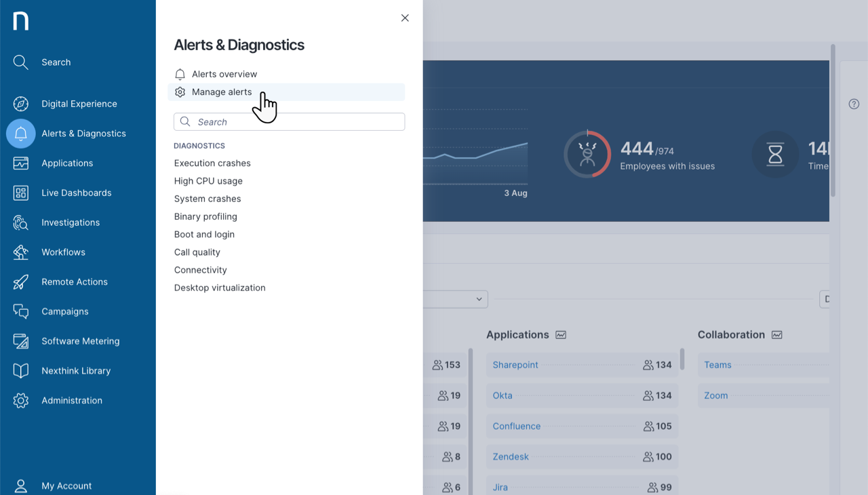Screen dimensions: 868x495
Task: Expand the filter dropdown above Applications
Action: point(479,299)
